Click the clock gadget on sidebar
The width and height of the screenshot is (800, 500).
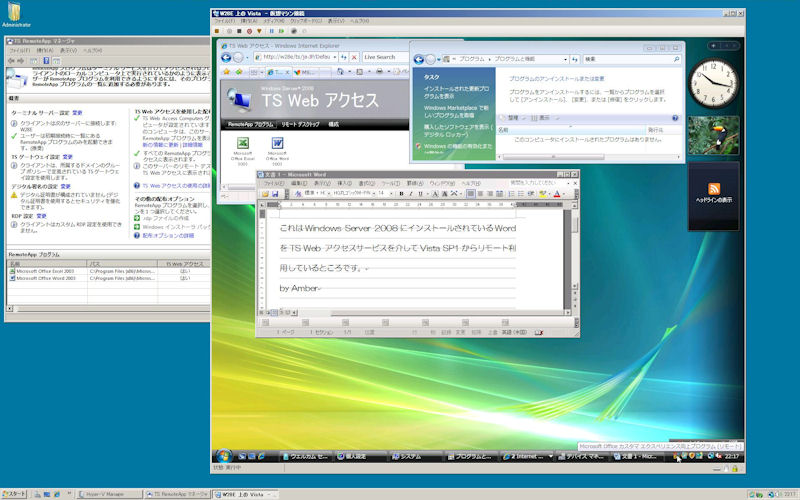(x=713, y=83)
